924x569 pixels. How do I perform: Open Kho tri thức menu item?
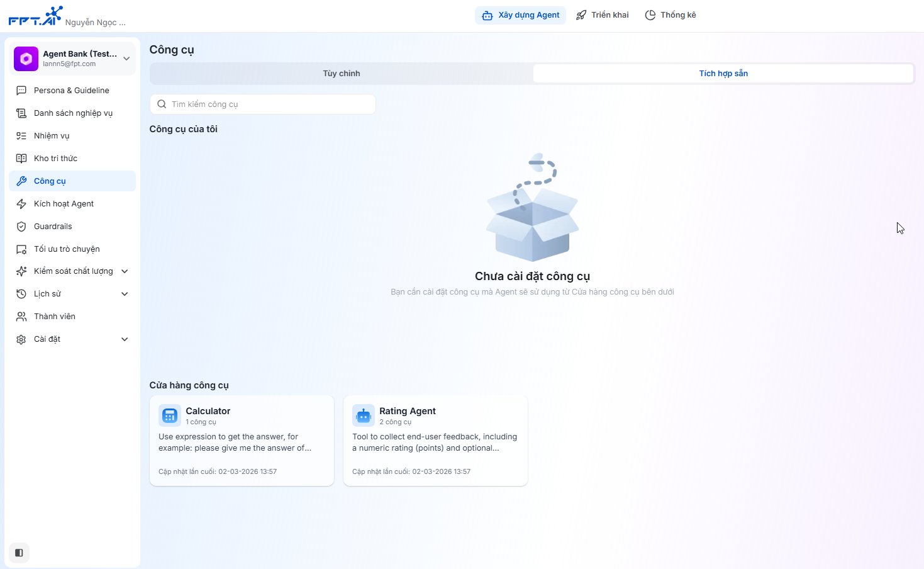coord(72,159)
